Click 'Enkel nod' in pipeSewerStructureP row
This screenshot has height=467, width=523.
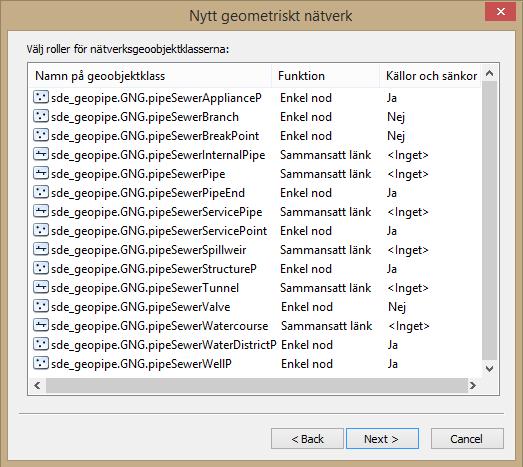pyautogui.click(x=306, y=269)
